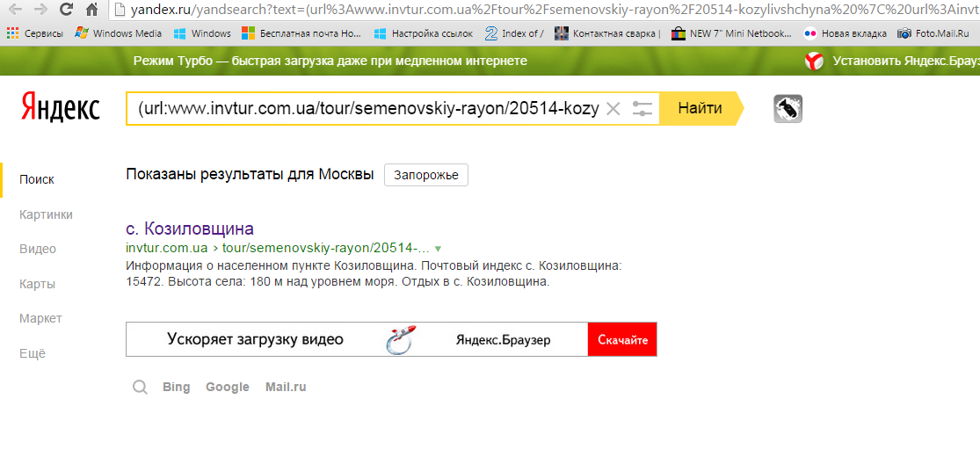Search the query on Google

pyautogui.click(x=228, y=388)
